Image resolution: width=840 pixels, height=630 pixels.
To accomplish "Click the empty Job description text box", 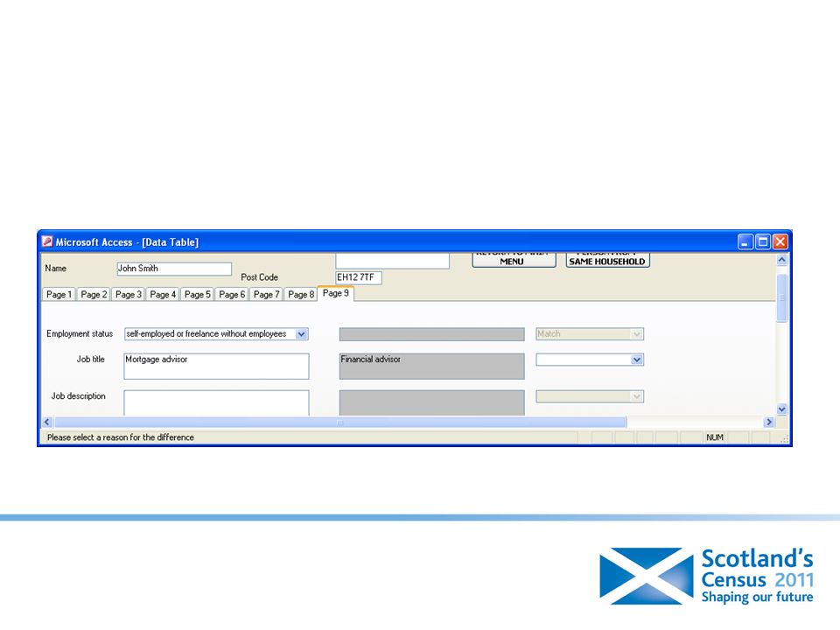I will point(216,402).
